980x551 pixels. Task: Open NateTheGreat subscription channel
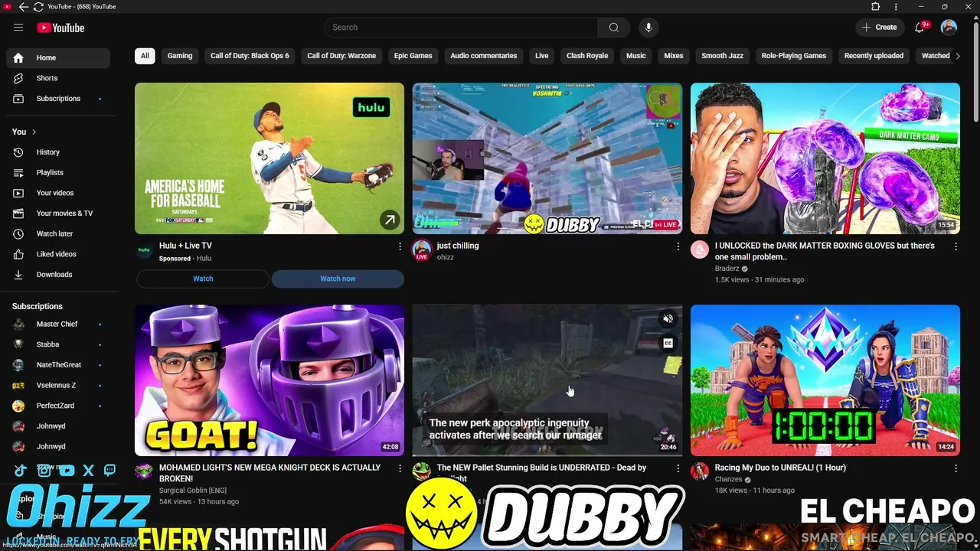(x=58, y=365)
